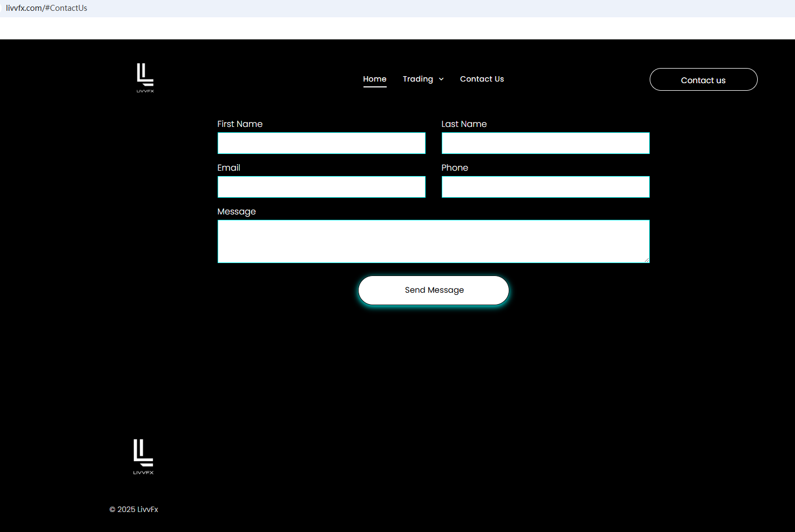Screen dimensions: 795x532
Task: Click the LivvFx logo in the footer
Action: tap(144, 457)
